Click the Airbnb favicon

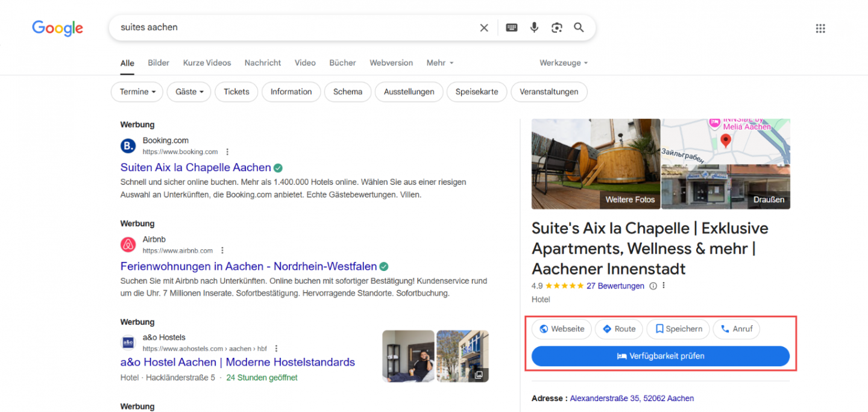pos(128,245)
